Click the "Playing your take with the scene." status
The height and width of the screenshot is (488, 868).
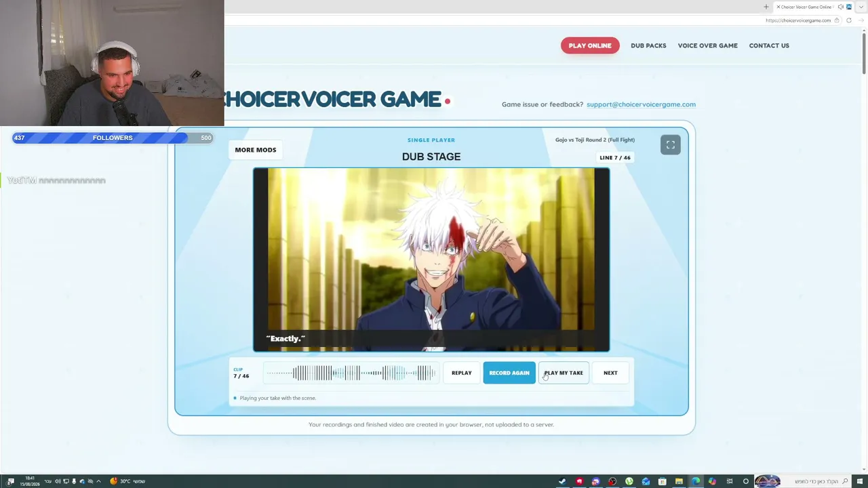[x=278, y=398]
